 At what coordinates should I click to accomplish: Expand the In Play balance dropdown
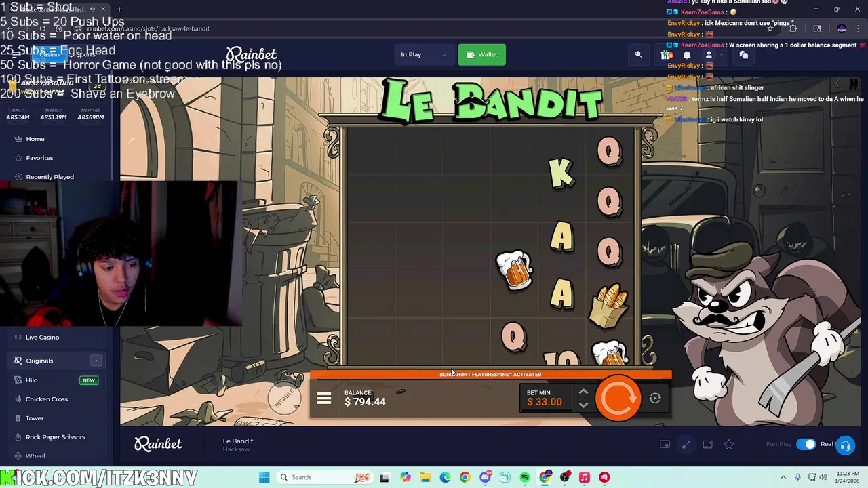coord(424,54)
